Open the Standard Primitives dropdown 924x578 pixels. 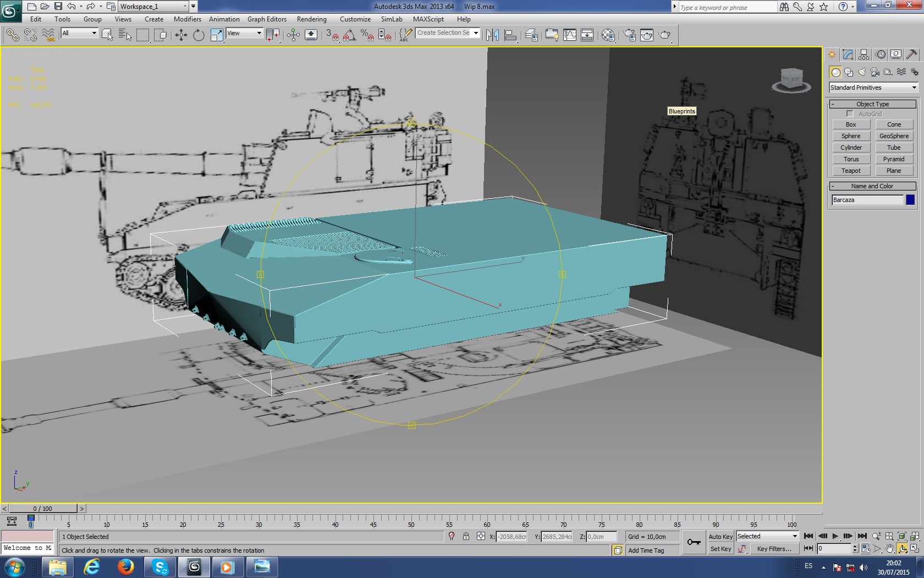click(x=873, y=88)
